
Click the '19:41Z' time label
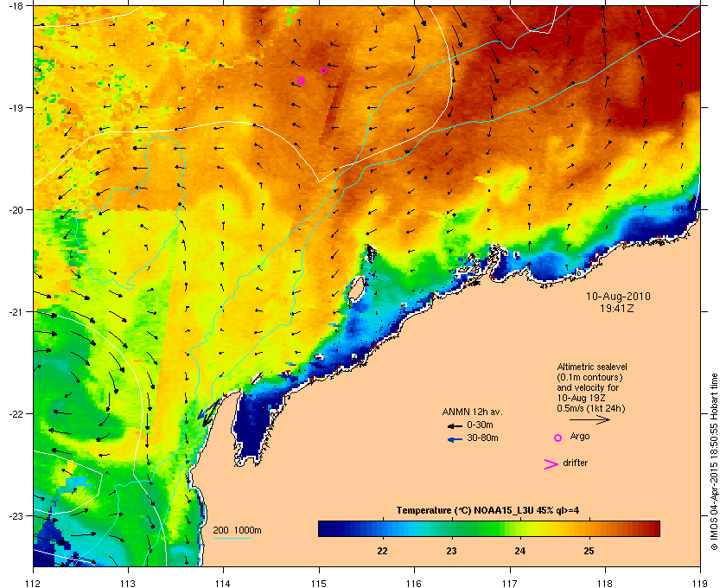point(617,308)
